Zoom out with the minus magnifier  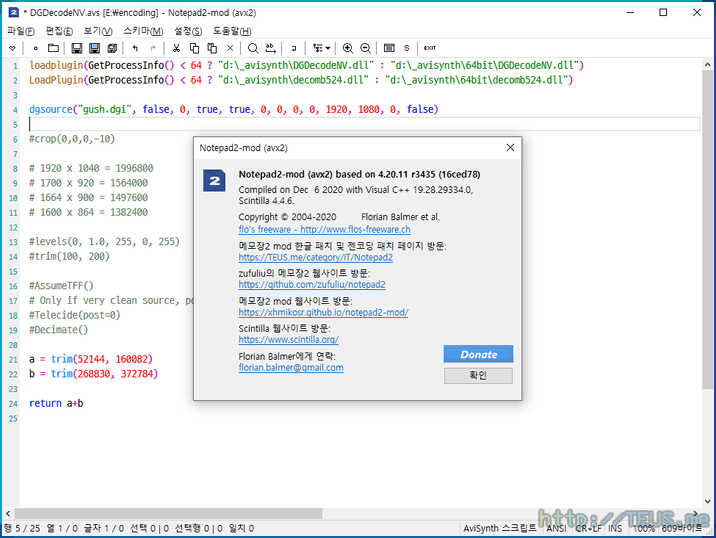(366, 48)
